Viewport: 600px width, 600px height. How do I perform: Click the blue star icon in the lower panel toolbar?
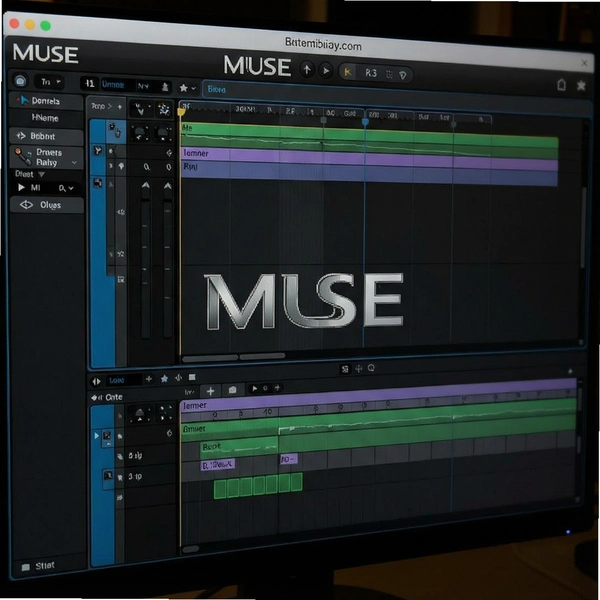click(x=165, y=378)
